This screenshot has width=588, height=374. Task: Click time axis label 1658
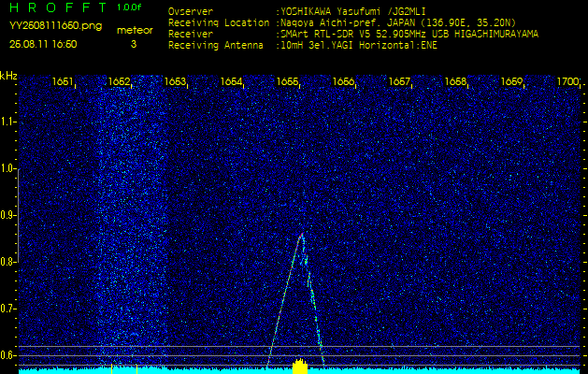[x=455, y=81]
